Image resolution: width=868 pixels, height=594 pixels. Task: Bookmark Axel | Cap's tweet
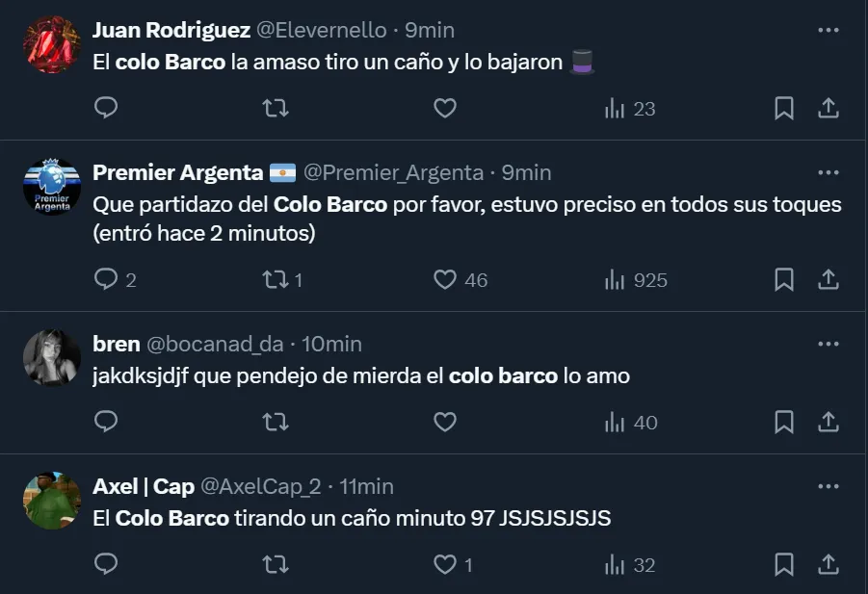click(x=784, y=564)
